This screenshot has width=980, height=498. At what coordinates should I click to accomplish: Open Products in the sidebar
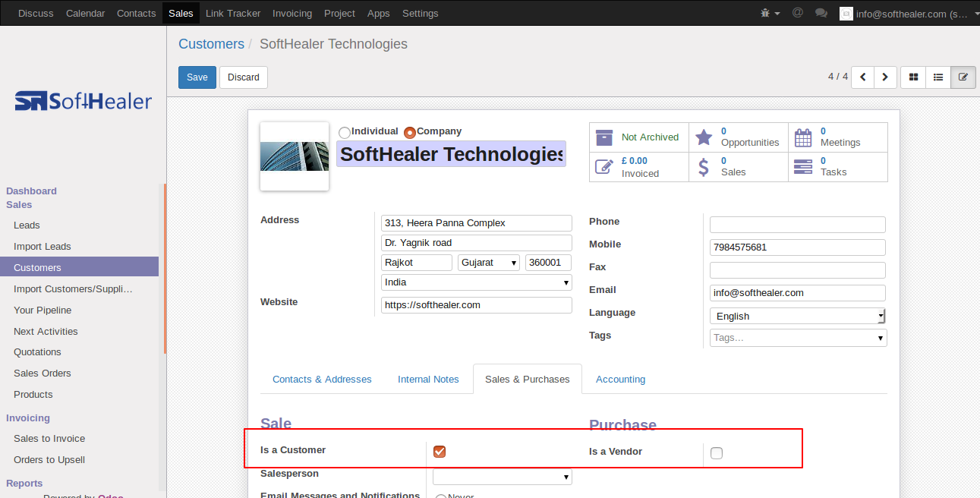(33, 395)
